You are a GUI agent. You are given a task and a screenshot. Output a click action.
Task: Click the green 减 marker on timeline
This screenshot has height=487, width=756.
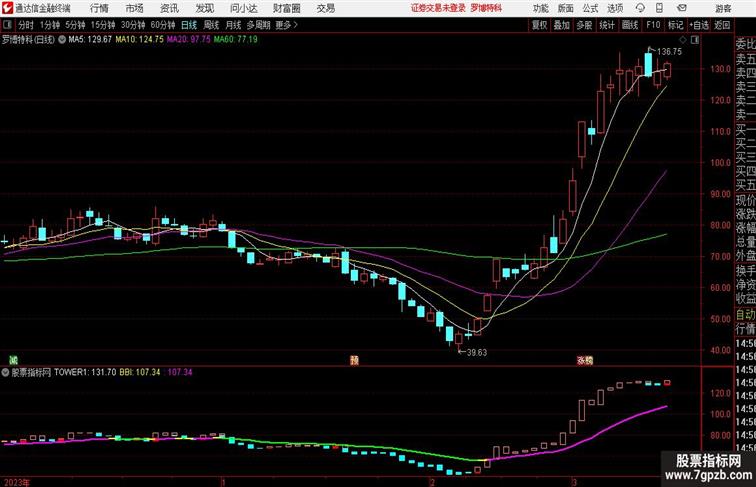pos(14,360)
